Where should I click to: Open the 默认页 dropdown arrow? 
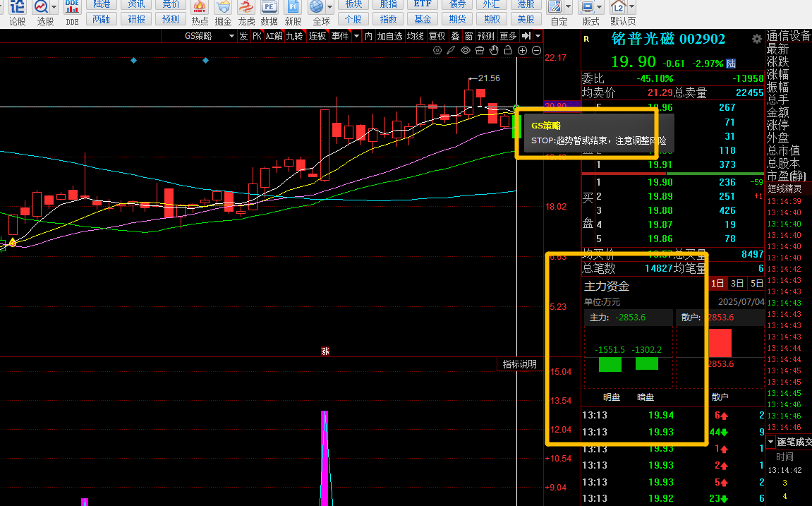[631, 7]
